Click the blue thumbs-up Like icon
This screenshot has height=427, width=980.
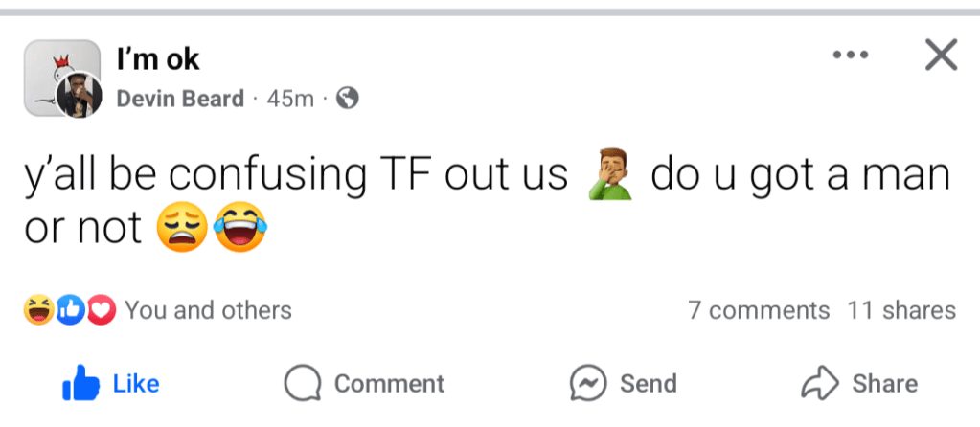pos(80,384)
